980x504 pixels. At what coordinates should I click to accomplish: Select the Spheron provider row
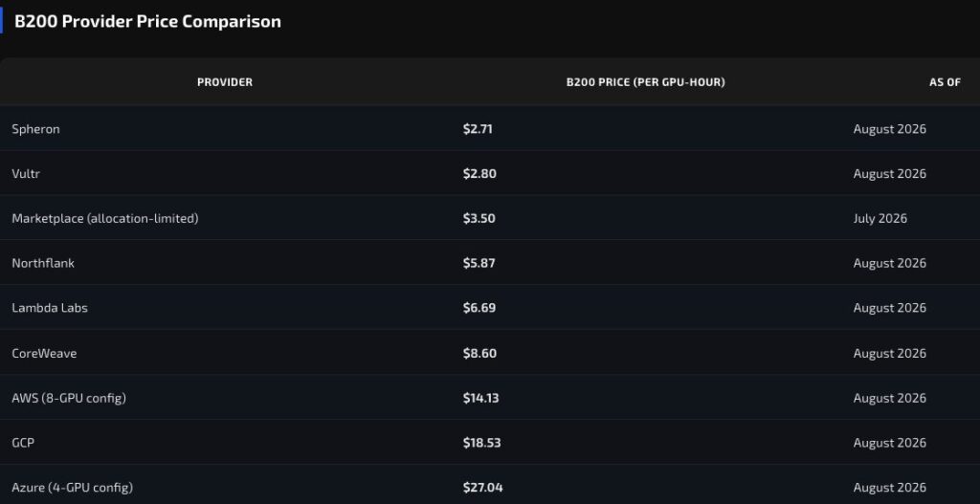coord(490,129)
